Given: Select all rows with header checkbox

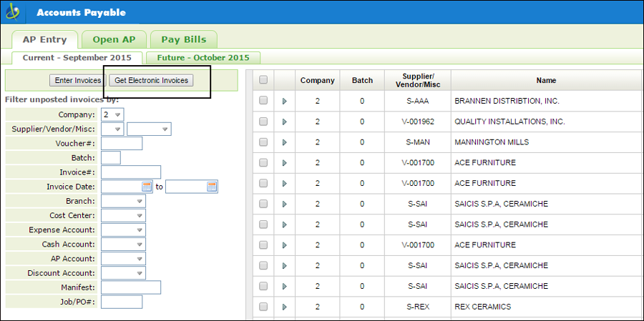Looking at the screenshot, I should (x=263, y=80).
